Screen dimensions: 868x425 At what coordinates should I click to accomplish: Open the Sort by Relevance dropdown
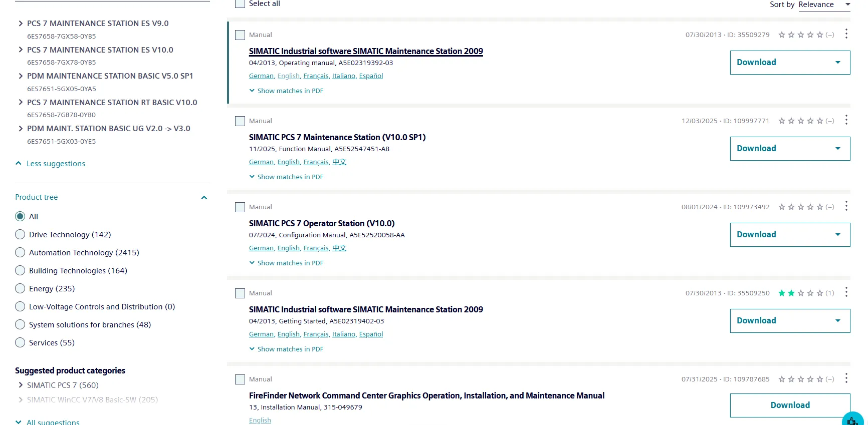tap(824, 5)
